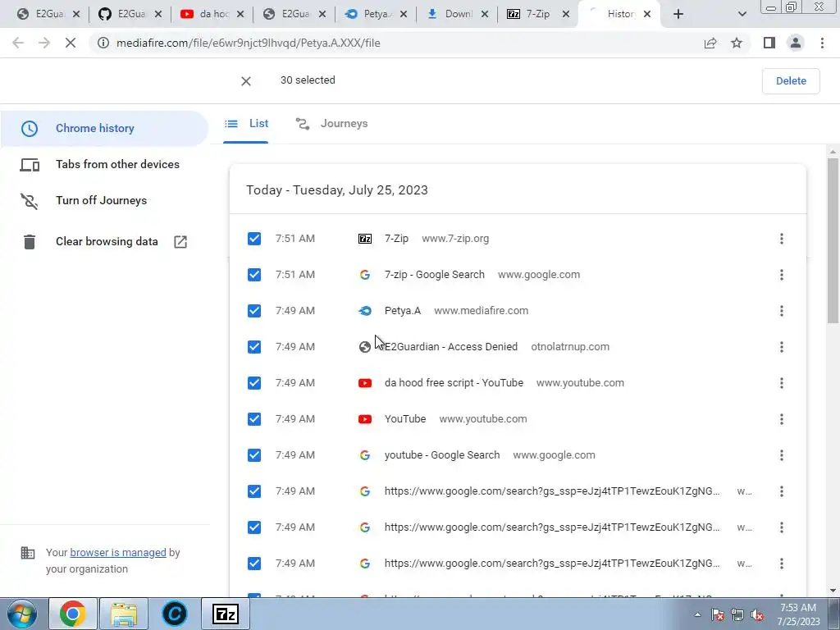The height and width of the screenshot is (630, 840).
Task: Uncheck the last fully visible google.com/search entry
Action: (254, 564)
